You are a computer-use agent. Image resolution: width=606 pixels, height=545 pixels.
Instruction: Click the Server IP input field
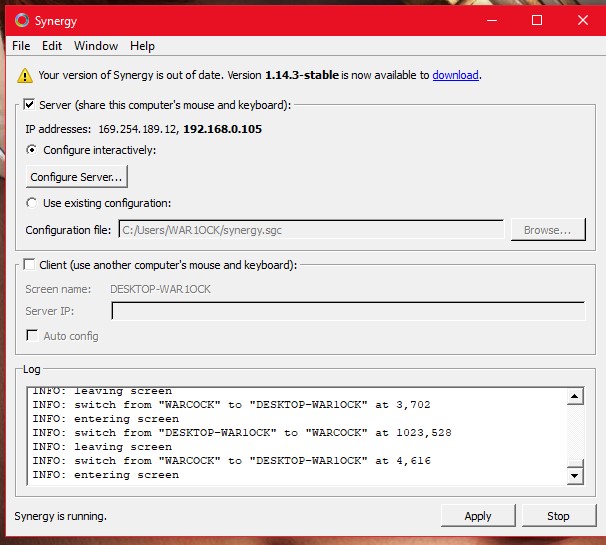[348, 311]
